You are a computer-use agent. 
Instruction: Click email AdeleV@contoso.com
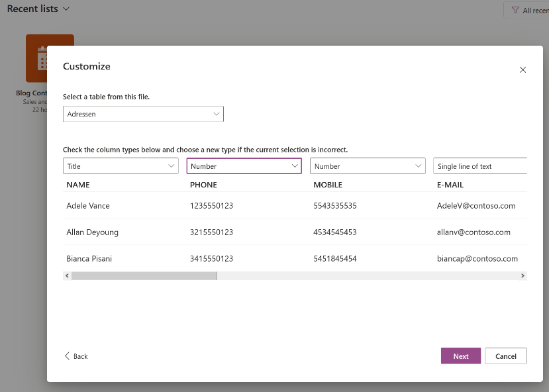[x=476, y=206]
